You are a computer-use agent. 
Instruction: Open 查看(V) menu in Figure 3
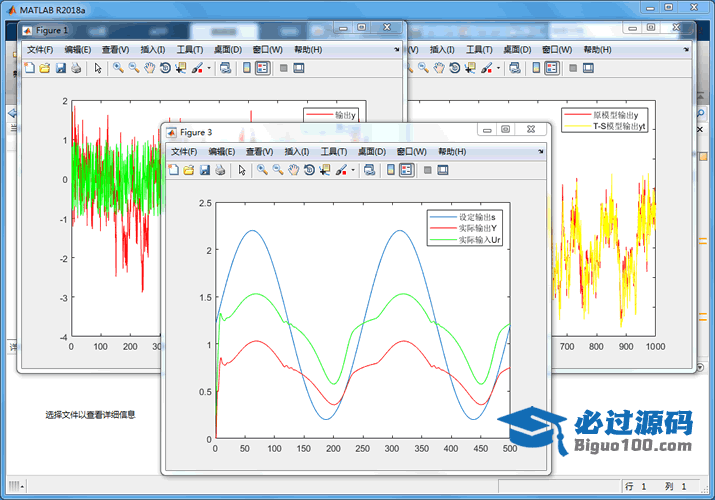point(259,151)
